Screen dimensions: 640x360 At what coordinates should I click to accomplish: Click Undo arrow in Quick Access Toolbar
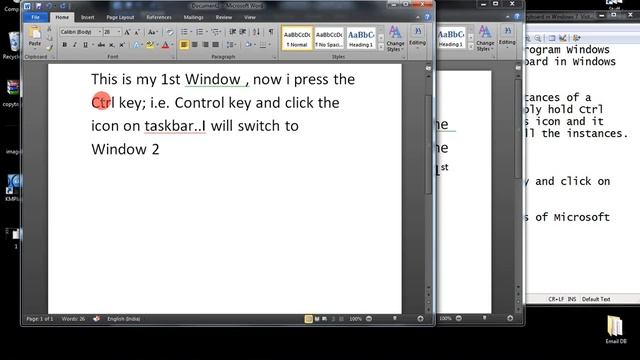point(49,6)
